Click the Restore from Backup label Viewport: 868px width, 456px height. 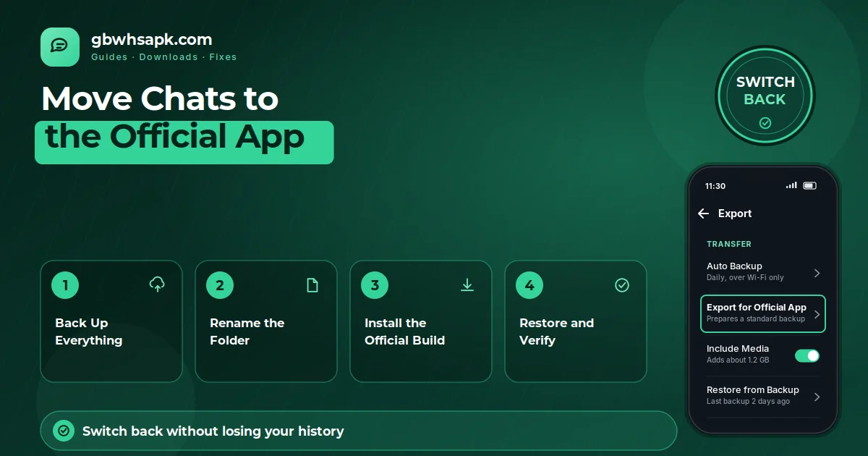pyautogui.click(x=753, y=390)
